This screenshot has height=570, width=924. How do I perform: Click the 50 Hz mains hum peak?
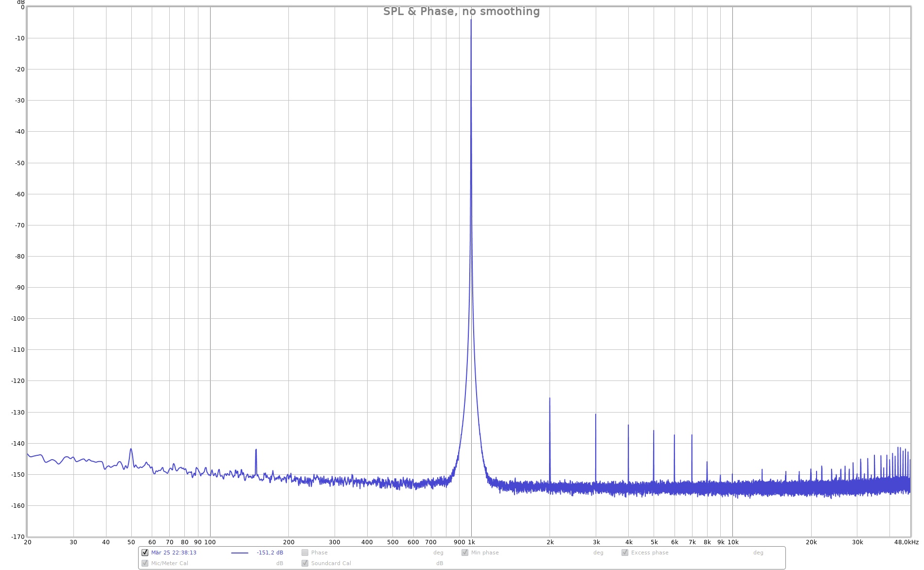click(131, 449)
